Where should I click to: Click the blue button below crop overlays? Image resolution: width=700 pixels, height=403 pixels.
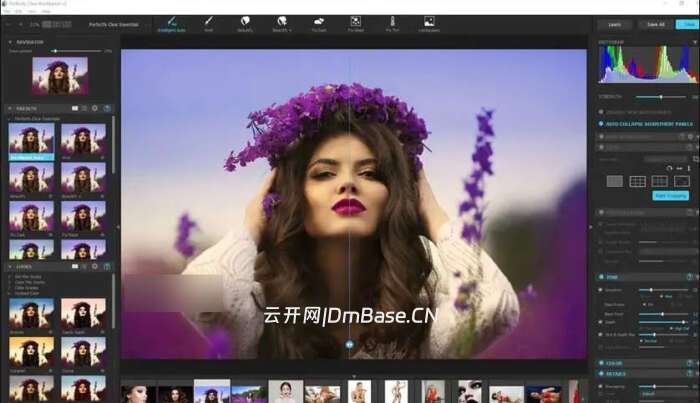point(671,195)
